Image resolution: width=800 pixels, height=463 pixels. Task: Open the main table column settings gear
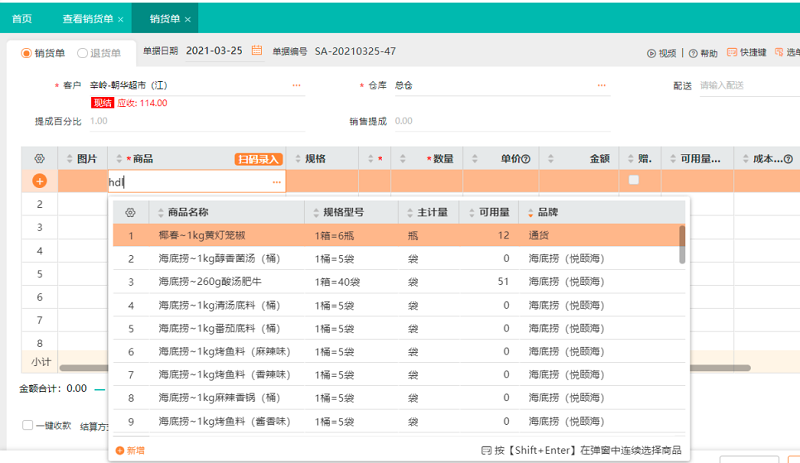click(x=40, y=158)
